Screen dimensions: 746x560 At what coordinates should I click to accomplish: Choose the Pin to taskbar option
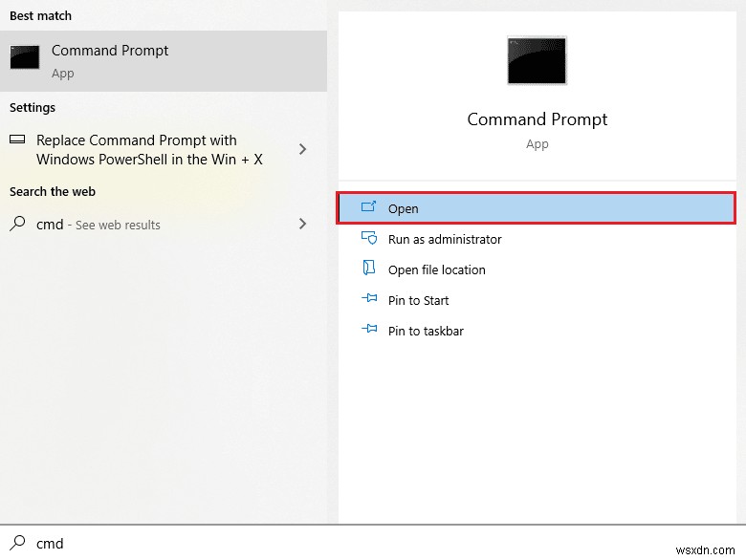426,331
